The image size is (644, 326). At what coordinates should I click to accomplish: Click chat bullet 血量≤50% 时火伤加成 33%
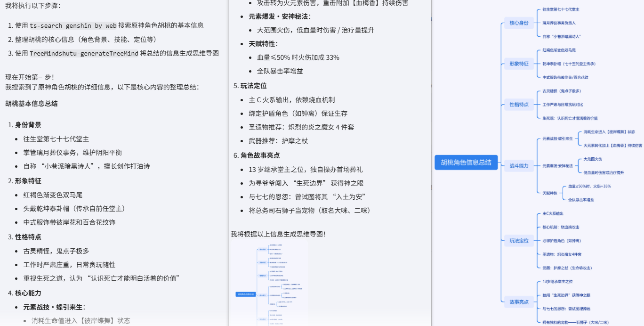298,57
